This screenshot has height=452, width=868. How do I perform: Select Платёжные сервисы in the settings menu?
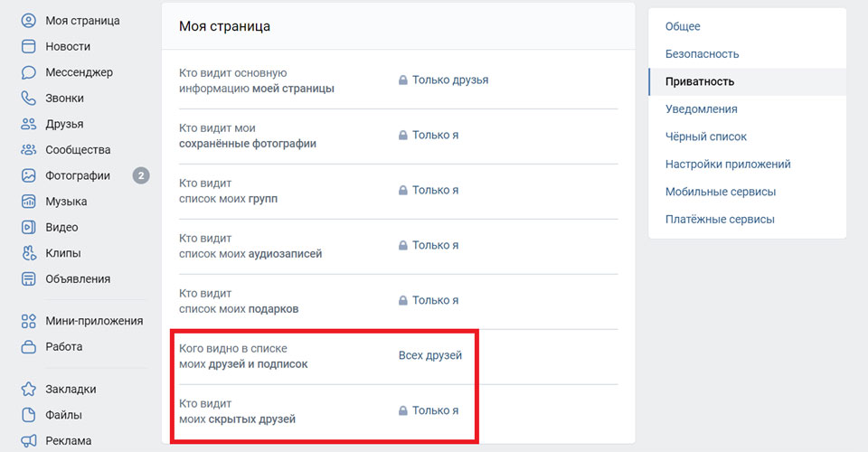tap(720, 219)
